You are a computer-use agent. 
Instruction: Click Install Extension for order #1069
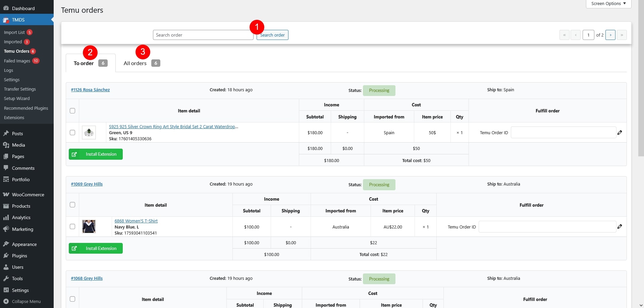[x=96, y=248]
